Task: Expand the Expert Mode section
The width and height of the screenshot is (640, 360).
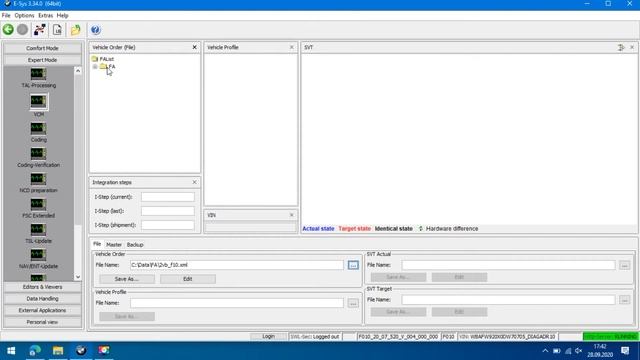Action: tap(42, 60)
